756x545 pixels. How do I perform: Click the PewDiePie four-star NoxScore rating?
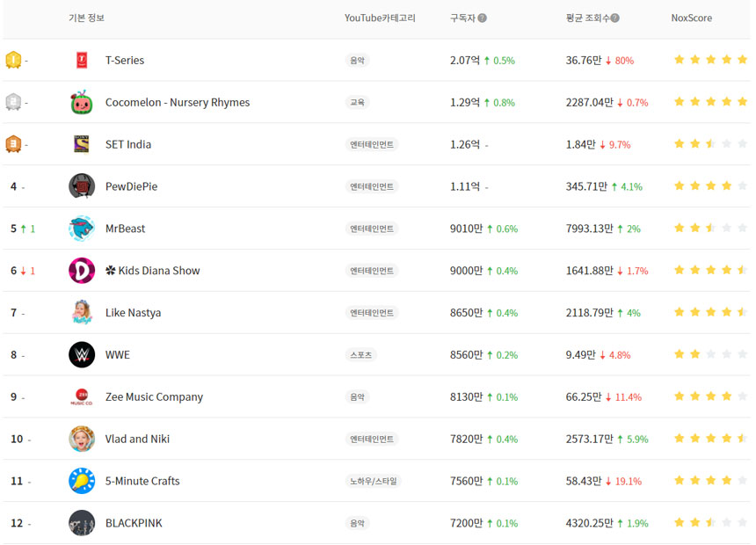coord(710,186)
